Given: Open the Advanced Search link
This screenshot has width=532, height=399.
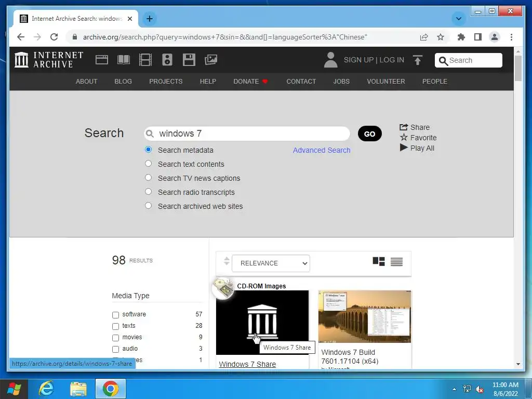Looking at the screenshot, I should click(x=322, y=150).
